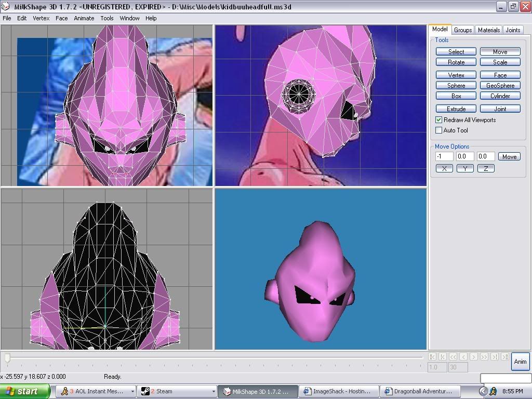Switch to the Model tab

click(x=440, y=29)
